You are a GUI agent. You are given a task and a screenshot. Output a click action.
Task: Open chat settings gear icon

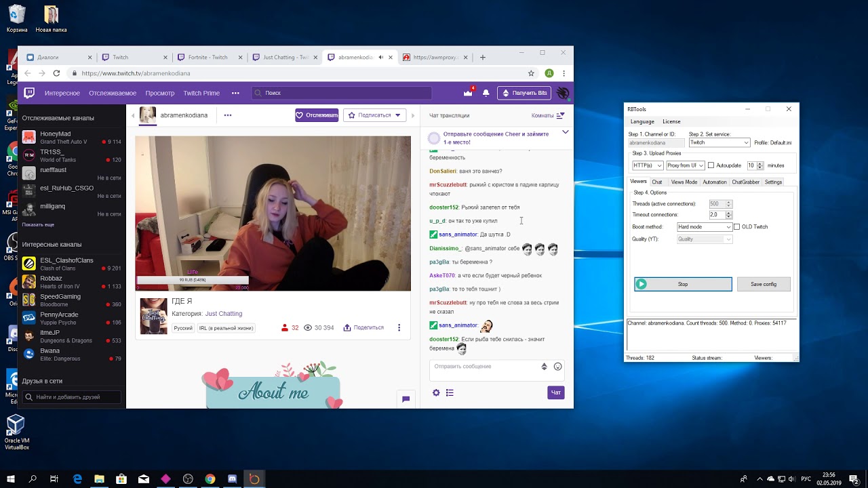[x=436, y=392]
